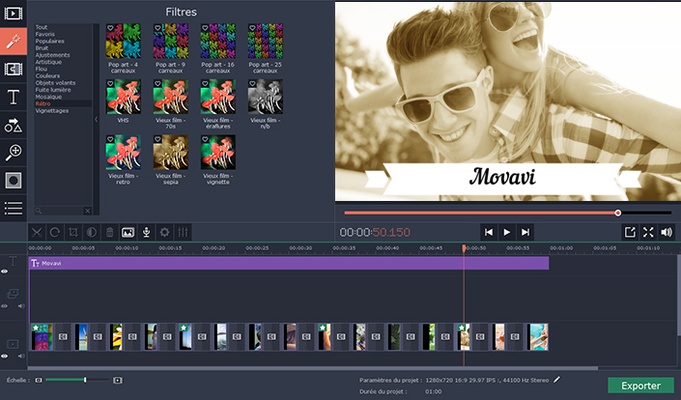The image size is (681, 400).
Task: Open the Objets volants filter category
Action: [55, 83]
